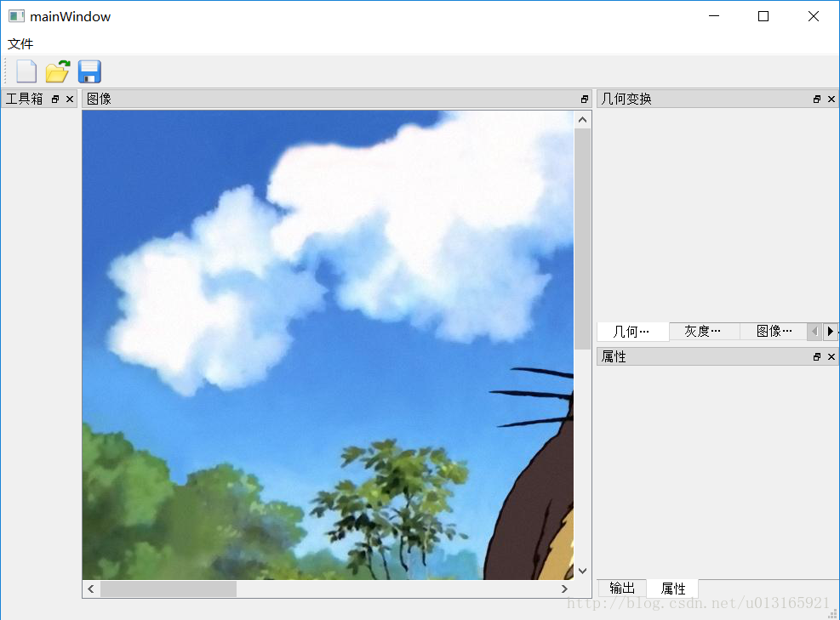Float the 属性 dock panel

(817, 356)
